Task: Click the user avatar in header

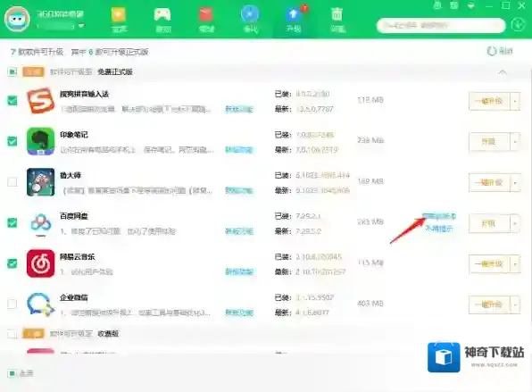Action: click(x=17, y=19)
